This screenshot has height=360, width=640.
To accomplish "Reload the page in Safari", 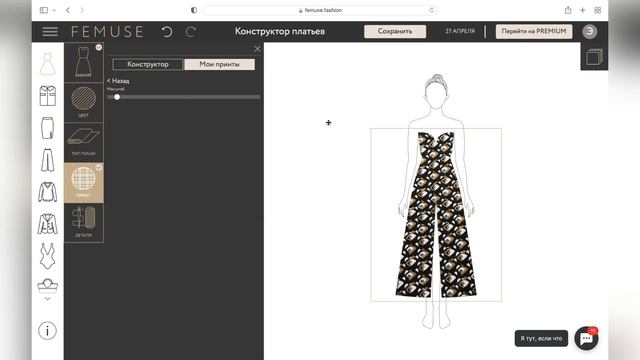I will (431, 10).
